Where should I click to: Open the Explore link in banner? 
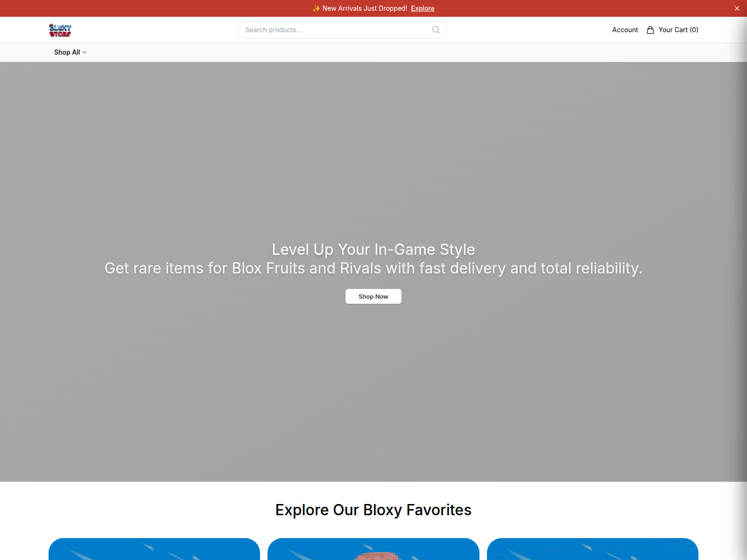pyautogui.click(x=423, y=8)
